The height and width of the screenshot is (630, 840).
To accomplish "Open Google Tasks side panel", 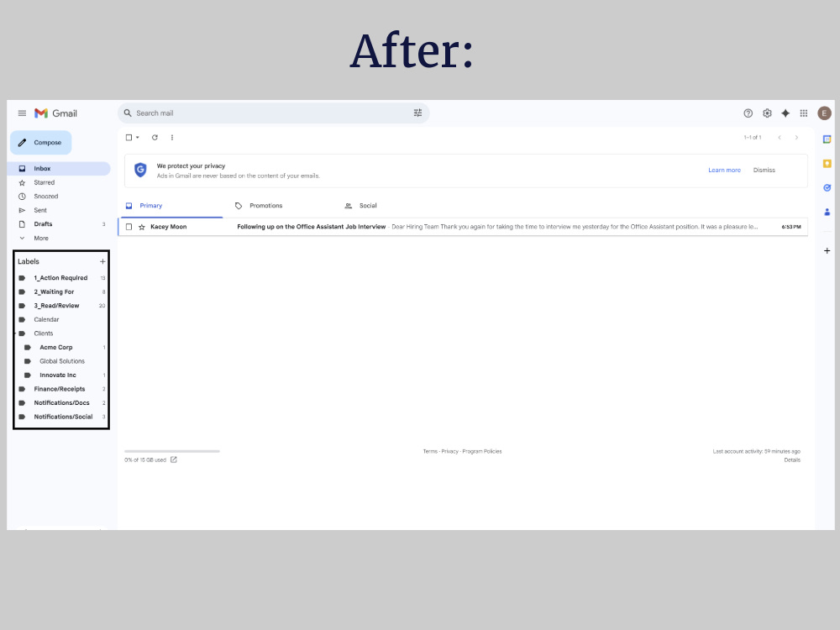I will pos(827,187).
